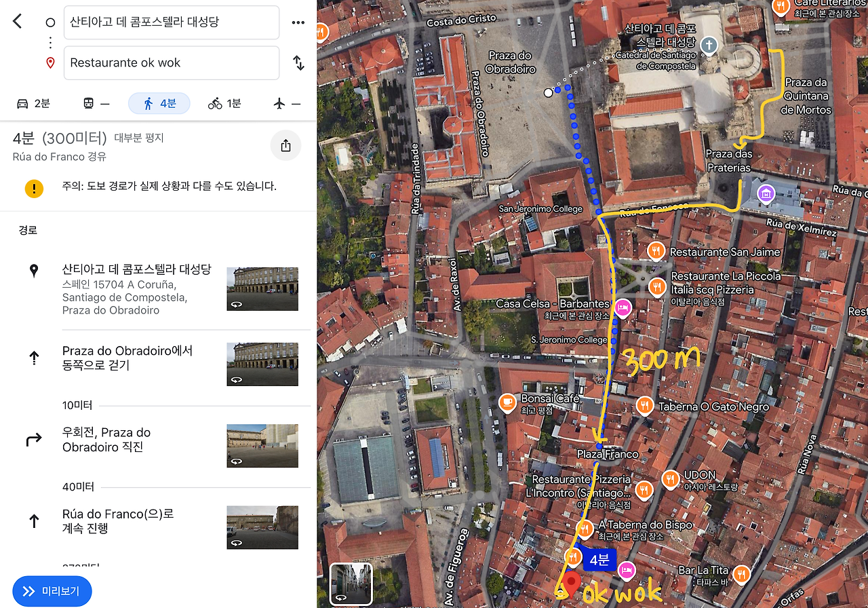Image resolution: width=868 pixels, height=608 pixels.
Task: Click the San Jeronimo College map label
Action: 540,209
